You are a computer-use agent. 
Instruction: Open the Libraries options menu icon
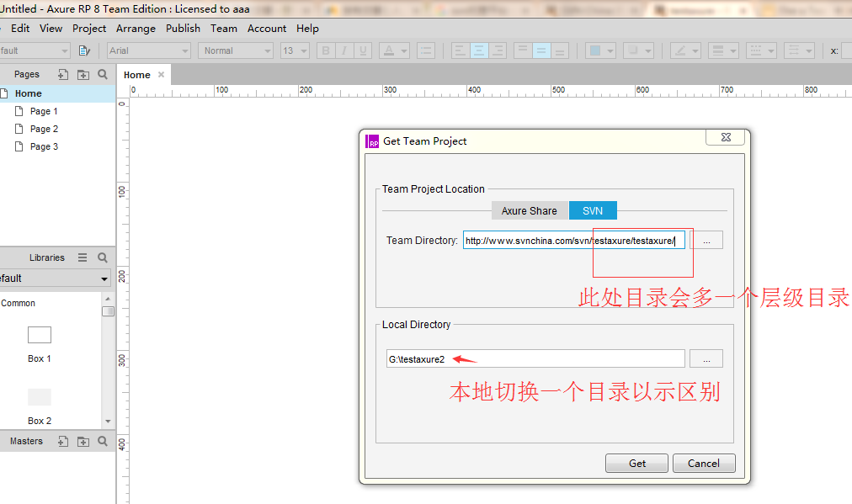coord(83,257)
